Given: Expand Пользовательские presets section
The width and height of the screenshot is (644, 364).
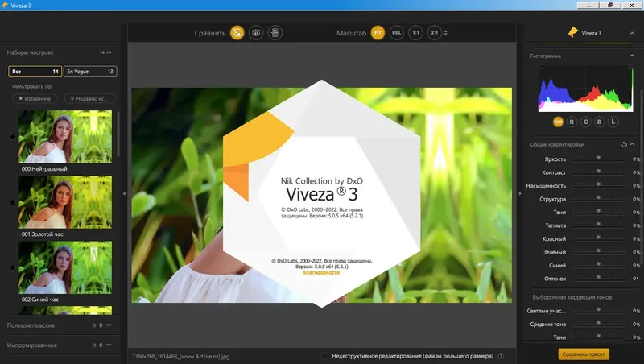Looking at the screenshot, I should [x=109, y=325].
